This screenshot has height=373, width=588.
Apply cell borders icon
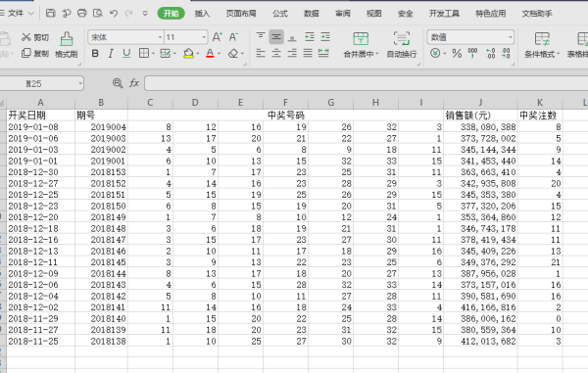144,53
